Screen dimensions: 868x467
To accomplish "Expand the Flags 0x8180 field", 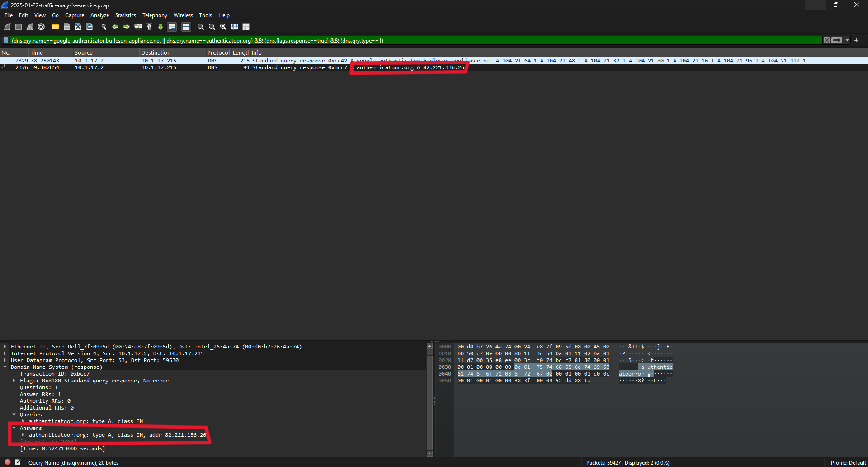I will click(14, 381).
